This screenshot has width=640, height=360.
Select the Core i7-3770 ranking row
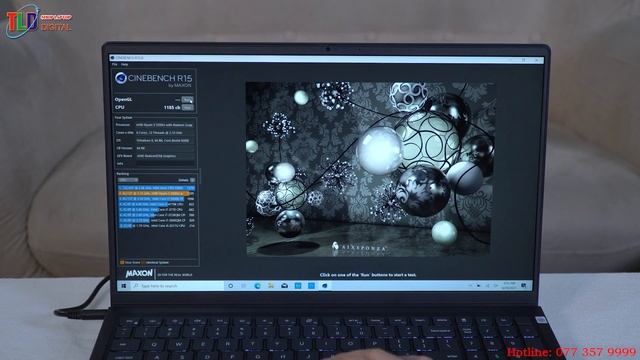point(157,209)
